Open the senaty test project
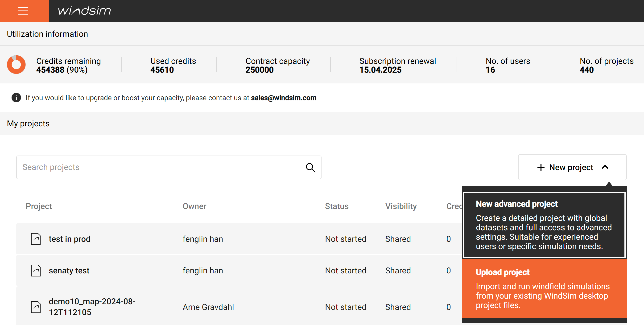 69,271
